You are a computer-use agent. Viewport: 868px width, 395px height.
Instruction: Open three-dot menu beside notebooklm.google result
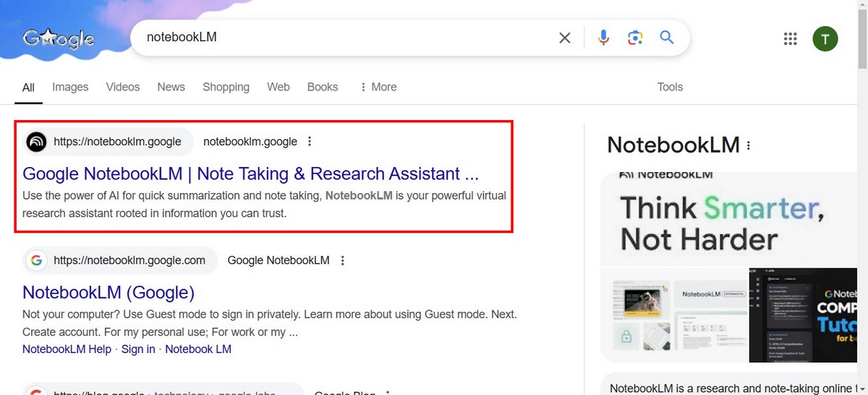coord(310,142)
